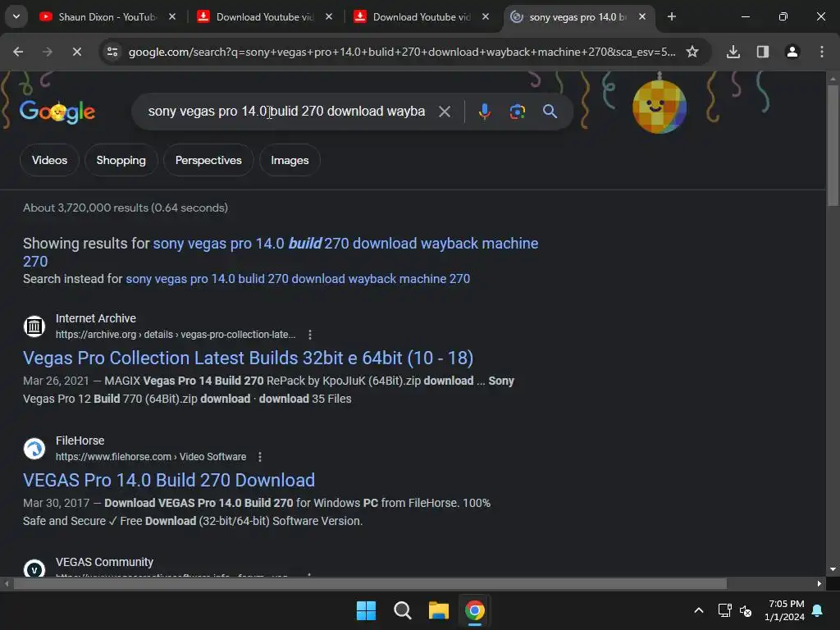Open more options for FileHorse result
This screenshot has height=630, width=840.
click(x=260, y=457)
